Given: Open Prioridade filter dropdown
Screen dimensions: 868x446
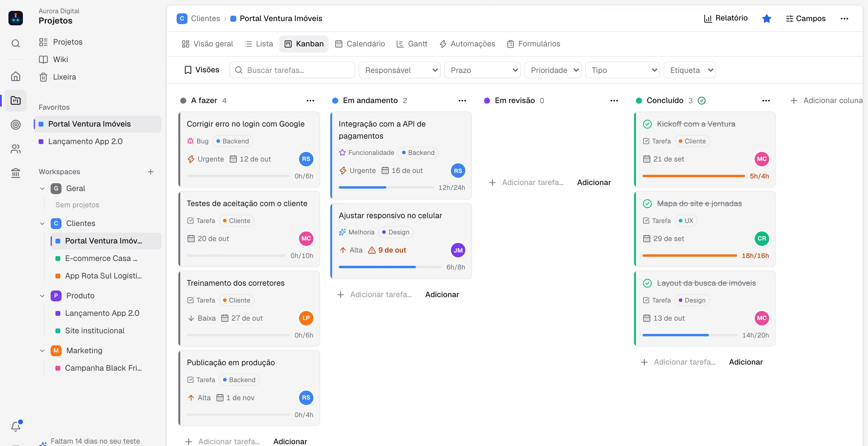Looking at the screenshot, I should pos(553,70).
